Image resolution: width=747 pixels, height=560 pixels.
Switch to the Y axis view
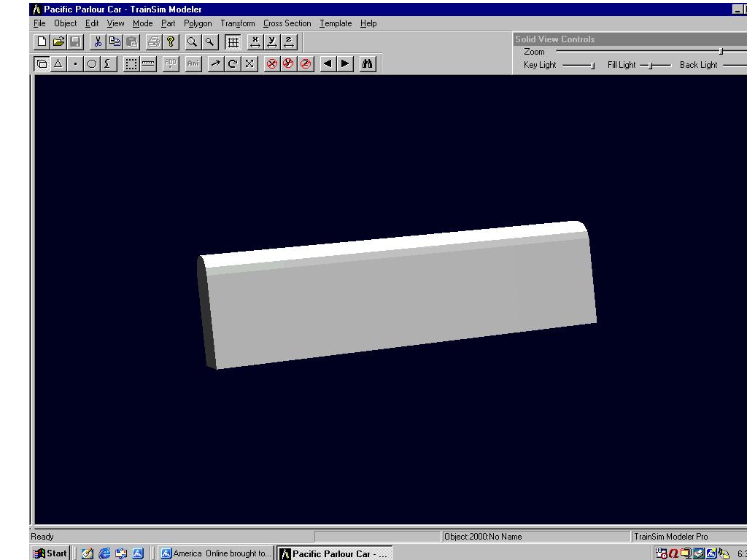click(x=272, y=42)
